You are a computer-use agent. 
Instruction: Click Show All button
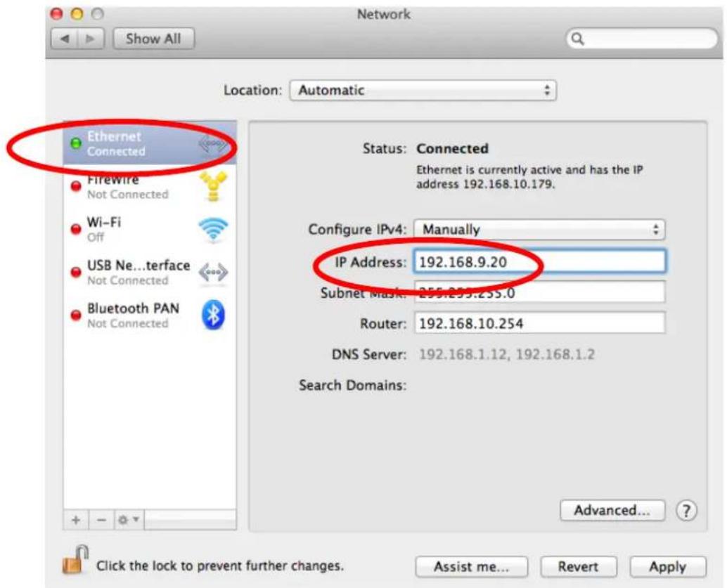click(153, 39)
